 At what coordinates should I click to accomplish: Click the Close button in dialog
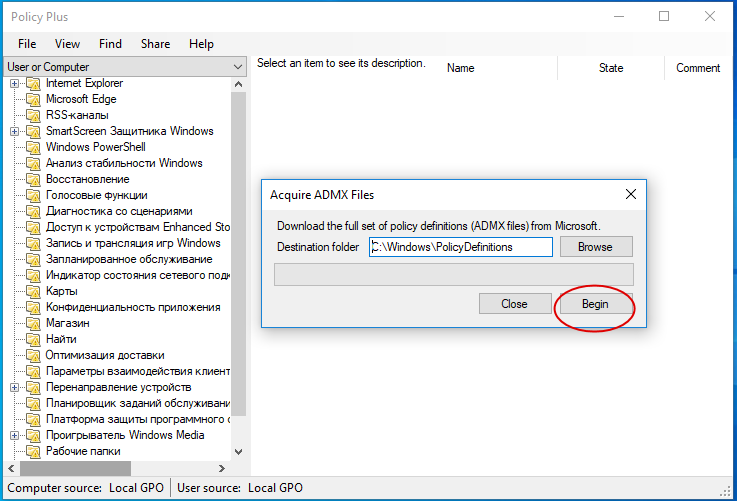[515, 304]
